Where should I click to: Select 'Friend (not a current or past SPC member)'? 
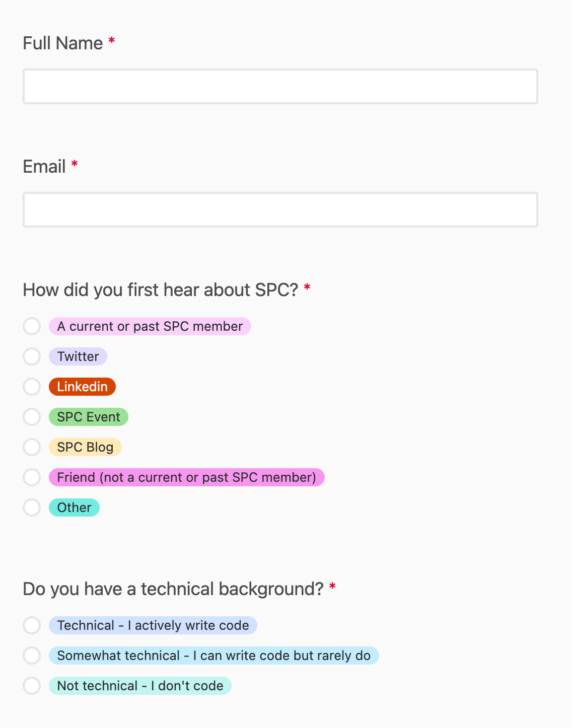click(x=32, y=477)
